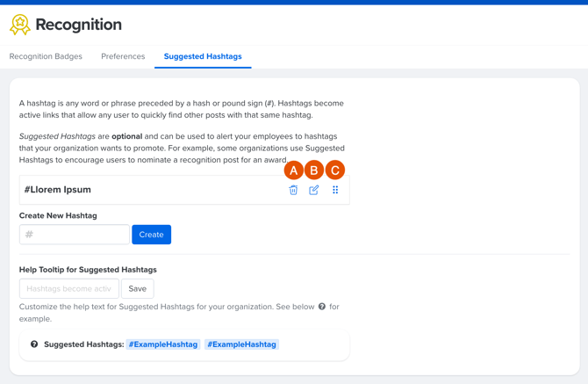The image size is (588, 384).
Task: Delete the #Llorem Ipsum hashtag with the trash icon
Action: [293, 190]
